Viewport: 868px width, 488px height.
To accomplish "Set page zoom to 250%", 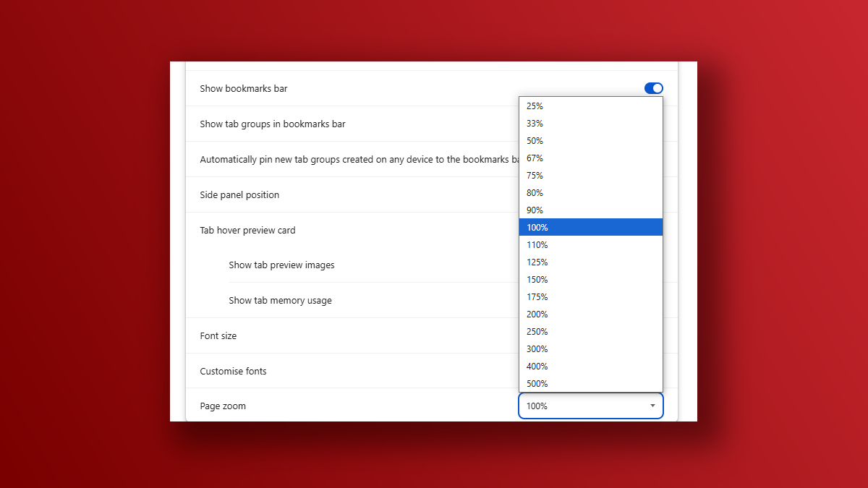I will click(x=590, y=332).
